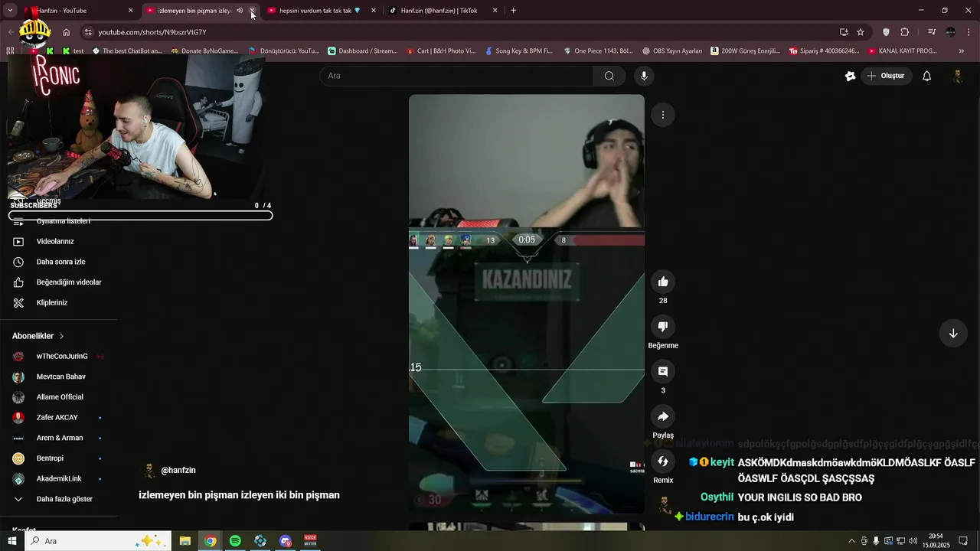Open the browser extensions puzzle icon
The image size is (980, 551).
click(x=905, y=32)
